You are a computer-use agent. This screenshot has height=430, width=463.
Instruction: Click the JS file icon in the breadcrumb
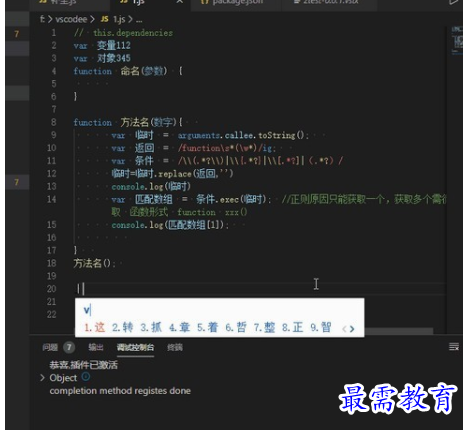(105, 19)
